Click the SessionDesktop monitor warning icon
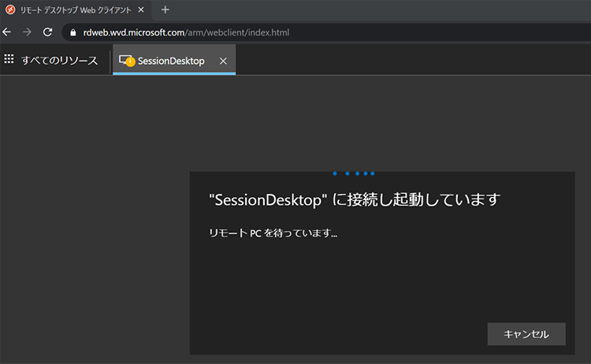Viewport: 591px width, 364px height. 126,61
